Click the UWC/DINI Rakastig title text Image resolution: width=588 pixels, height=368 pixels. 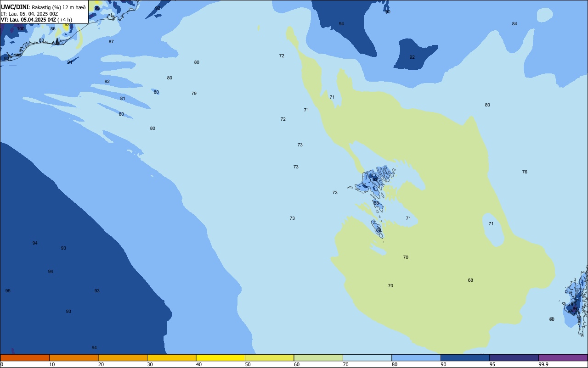[43, 7]
